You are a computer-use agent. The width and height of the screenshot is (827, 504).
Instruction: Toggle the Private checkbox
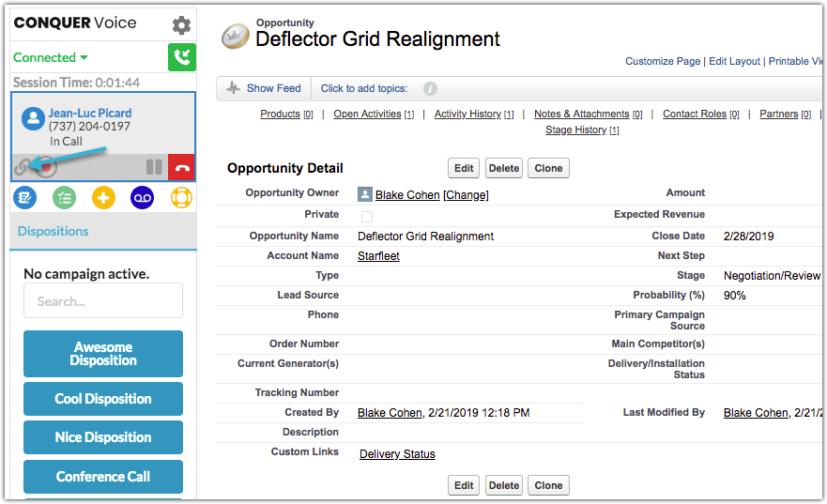pos(366,216)
